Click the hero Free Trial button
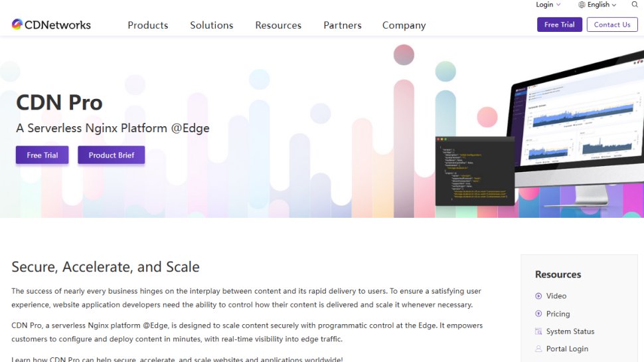The width and height of the screenshot is (644, 362). (42, 155)
